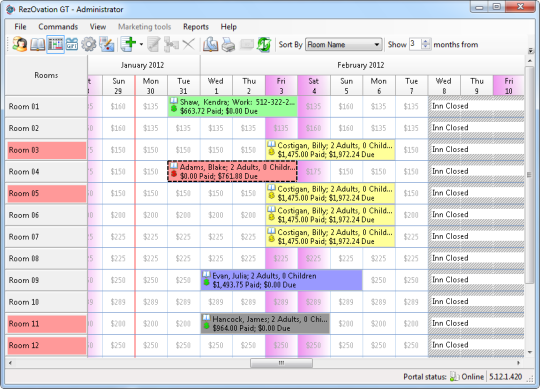Click Room 08 Fri 3 $225 cell
The width and height of the screenshot is (540, 389).
[281, 259]
